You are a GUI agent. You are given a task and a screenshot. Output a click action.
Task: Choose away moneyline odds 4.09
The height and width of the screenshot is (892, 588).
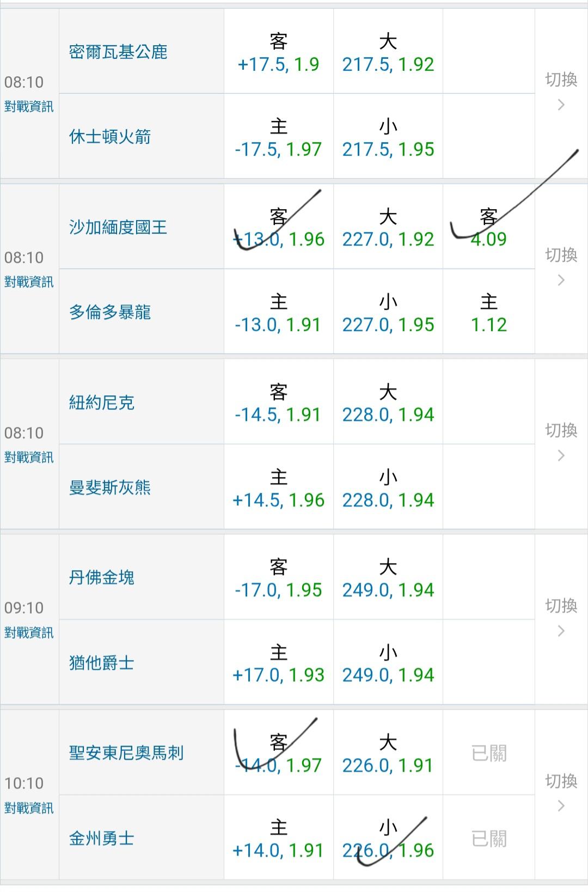click(488, 228)
